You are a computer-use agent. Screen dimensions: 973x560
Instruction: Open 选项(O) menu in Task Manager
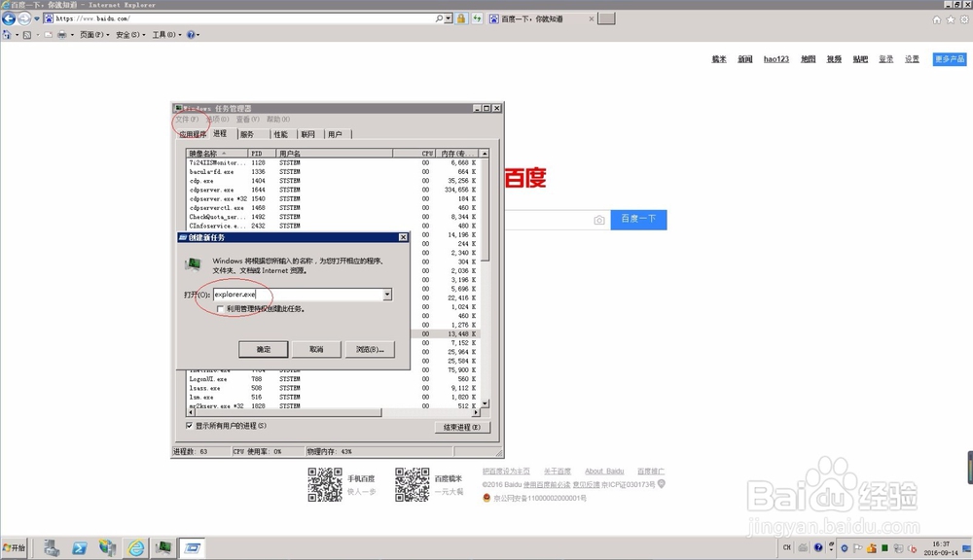(217, 119)
